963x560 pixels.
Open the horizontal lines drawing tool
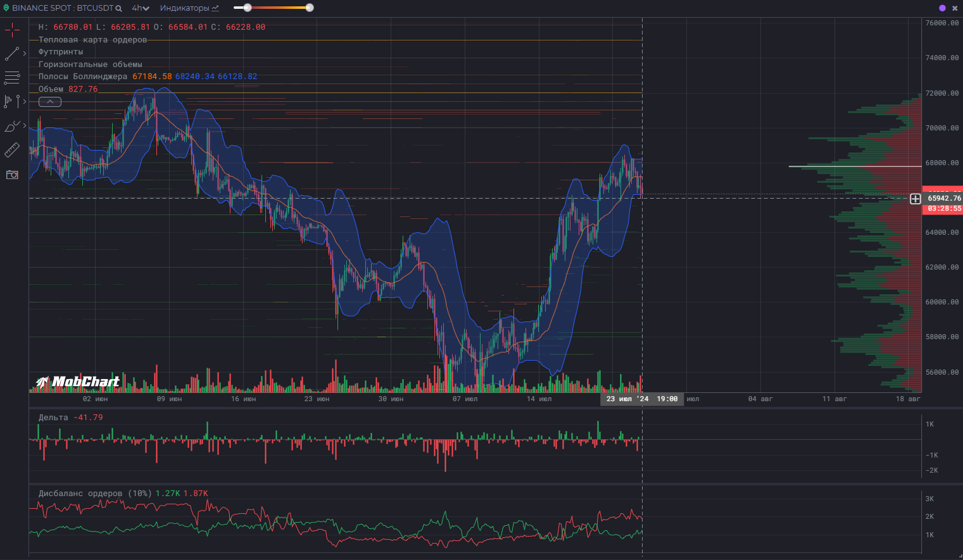(x=12, y=77)
